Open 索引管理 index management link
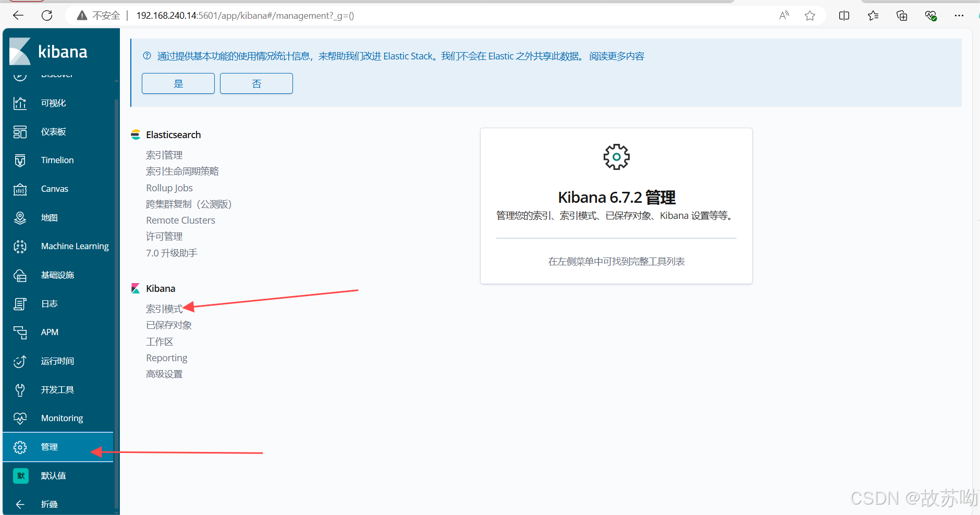The height and width of the screenshot is (515, 980). [164, 155]
